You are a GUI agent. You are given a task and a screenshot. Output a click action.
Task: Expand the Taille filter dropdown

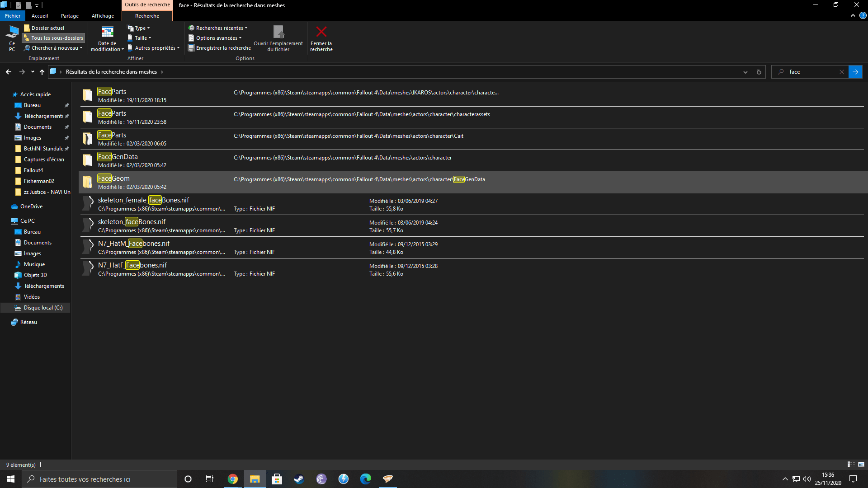pyautogui.click(x=139, y=38)
